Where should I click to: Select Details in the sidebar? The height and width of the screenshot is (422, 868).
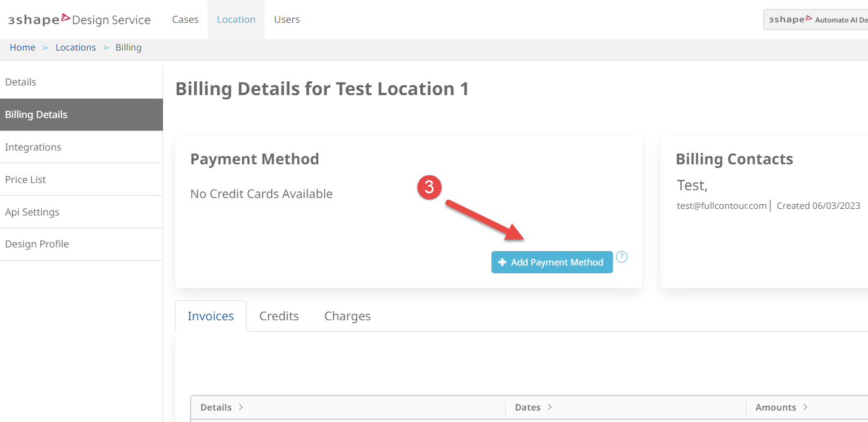tap(81, 82)
